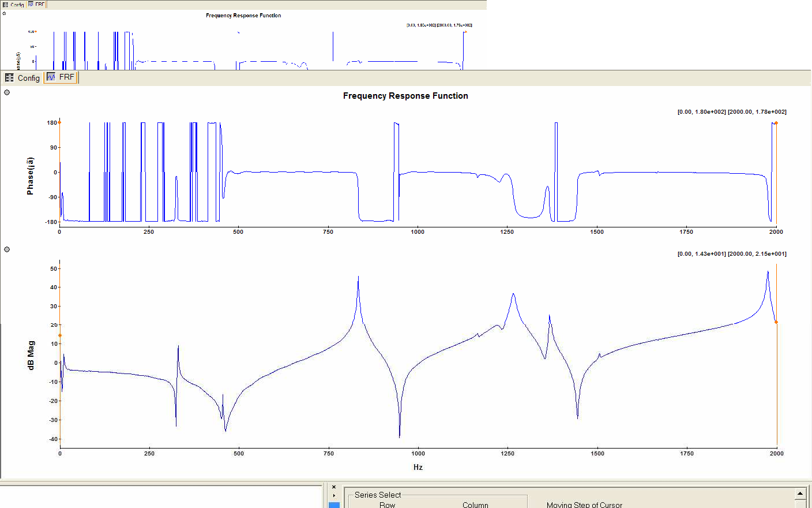Click the round handle in the top thumbnail plot
This screenshot has height=508, width=812.
click(3, 13)
